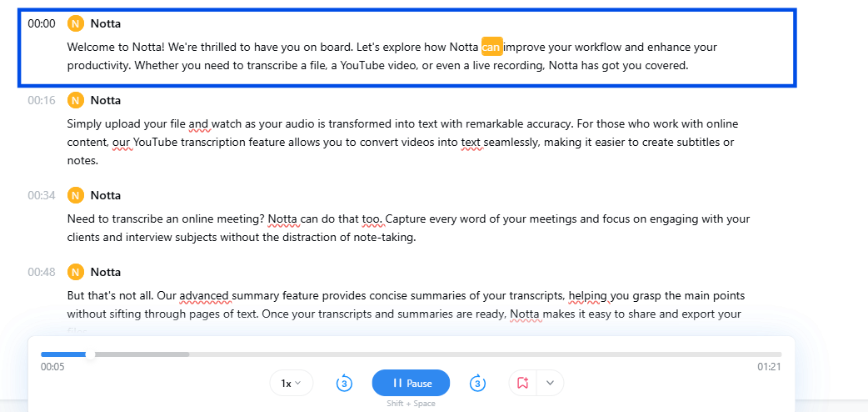The image size is (868, 412).
Task: Click the speaker name Notta at 00:48
Action: point(106,272)
